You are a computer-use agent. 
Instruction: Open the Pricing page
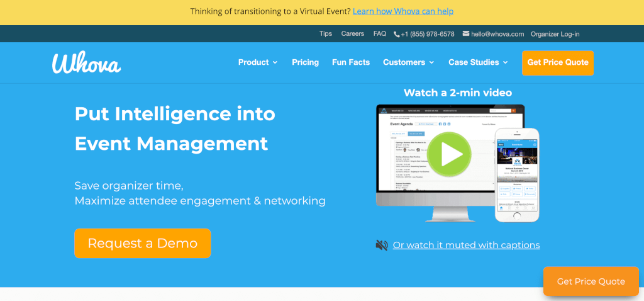coord(305,62)
